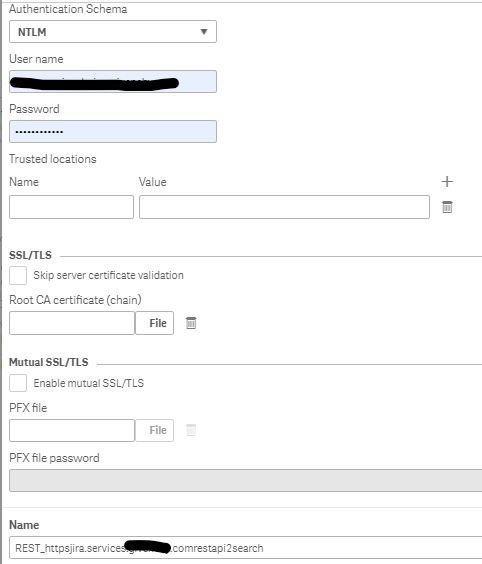The width and height of the screenshot is (482, 564).
Task: Remove the PFX file entry
Action: (191, 430)
